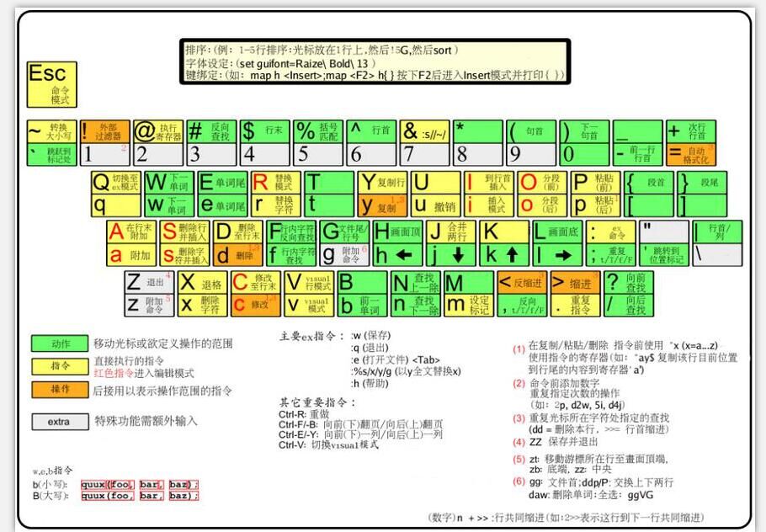Image resolution: width=766 pixels, height=532 pixels.
Task: Click the { key labeled 段首
Action: 649,183
